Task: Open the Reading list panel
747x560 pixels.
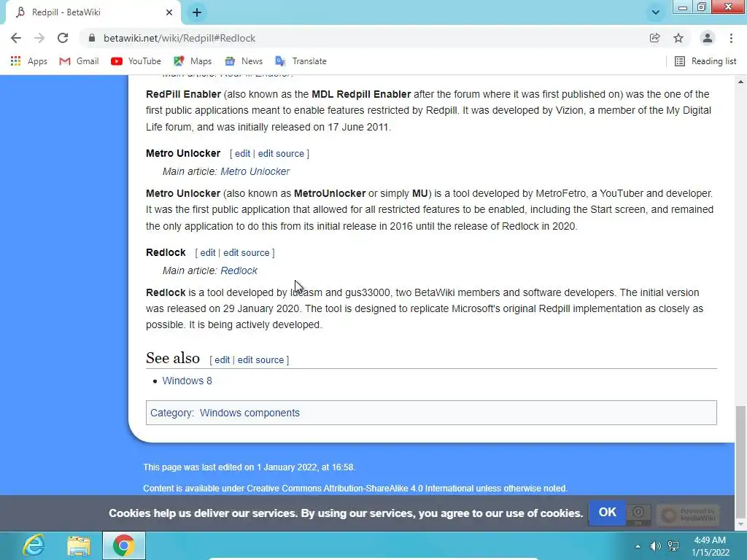Action: (705, 61)
